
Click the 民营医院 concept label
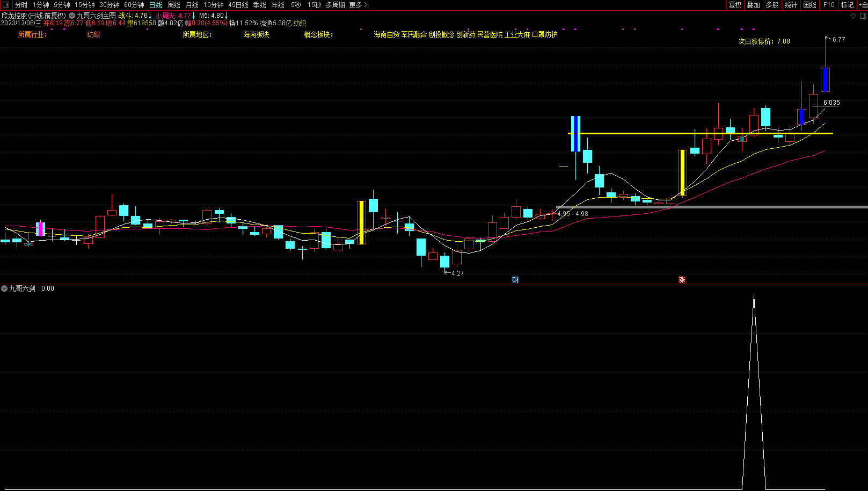pos(490,34)
